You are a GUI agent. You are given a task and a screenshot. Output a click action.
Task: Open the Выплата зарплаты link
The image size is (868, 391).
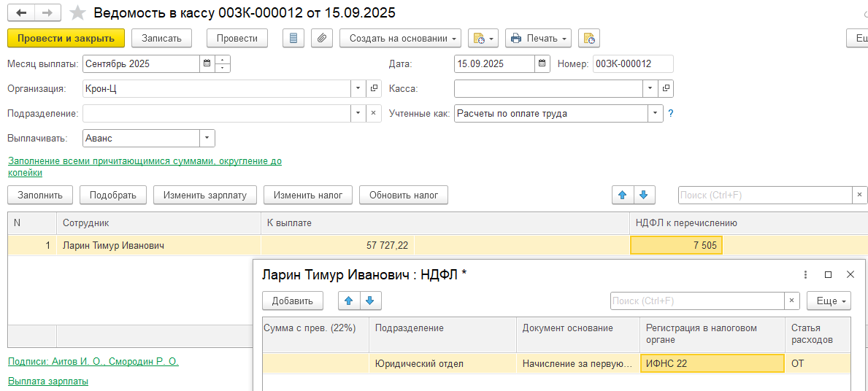[47, 381]
